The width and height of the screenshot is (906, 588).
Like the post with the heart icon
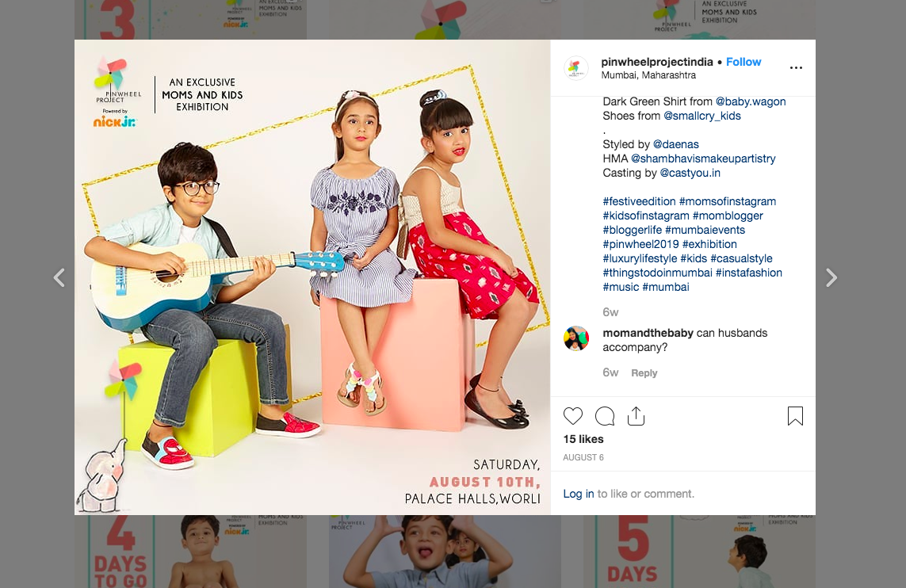tap(572, 416)
